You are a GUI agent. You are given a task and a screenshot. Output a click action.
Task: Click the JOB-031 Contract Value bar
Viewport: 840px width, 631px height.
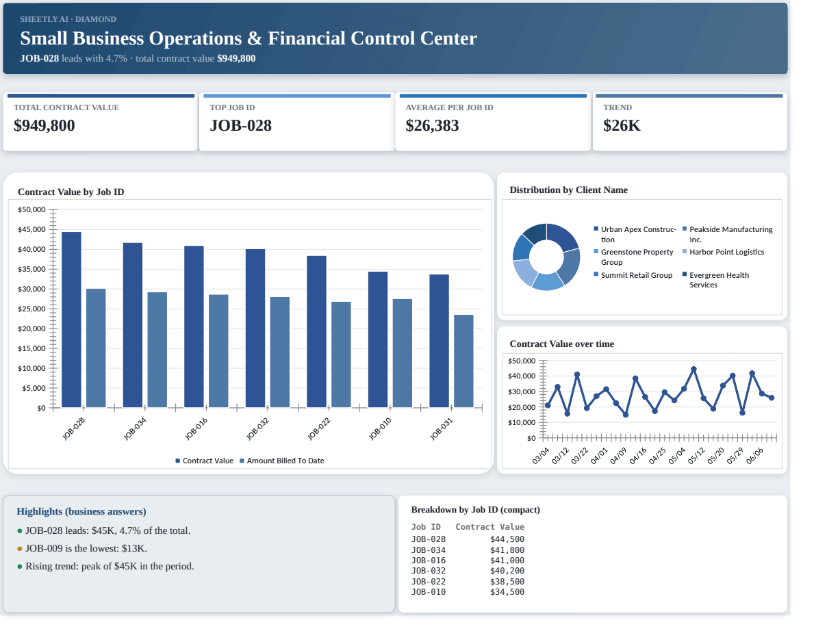(439, 341)
